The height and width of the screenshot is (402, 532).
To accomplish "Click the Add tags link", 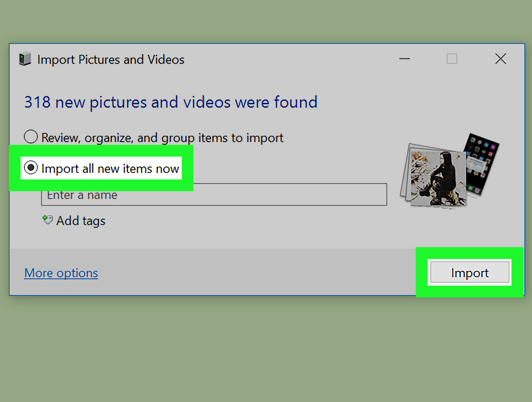I will (81, 221).
